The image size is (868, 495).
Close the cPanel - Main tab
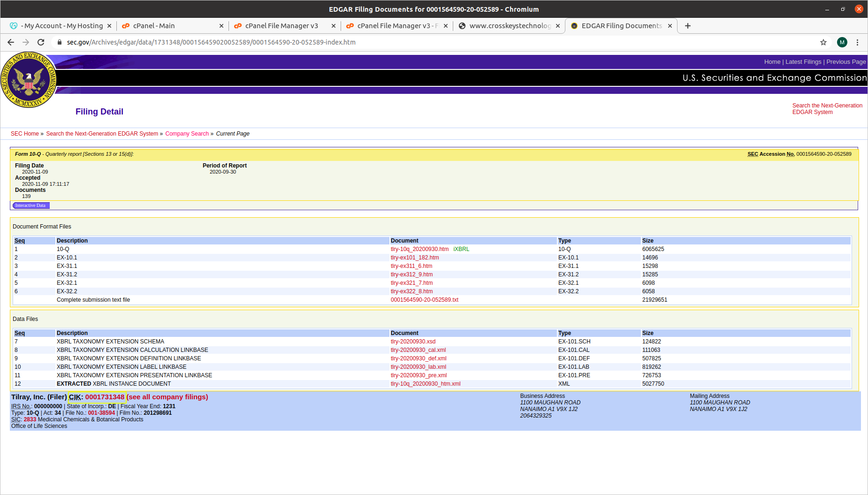[221, 26]
